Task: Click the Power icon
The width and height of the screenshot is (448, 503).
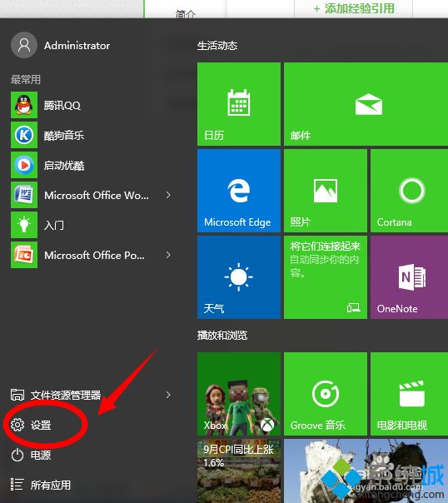Action: tap(17, 455)
